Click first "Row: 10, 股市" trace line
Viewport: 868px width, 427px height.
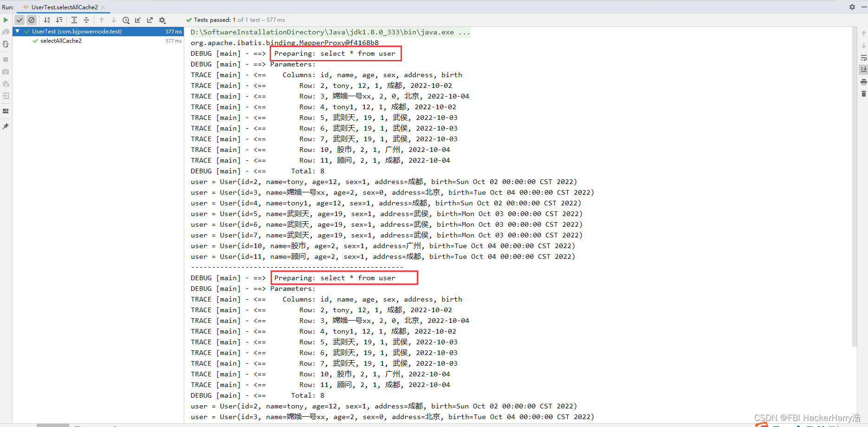(x=320, y=150)
